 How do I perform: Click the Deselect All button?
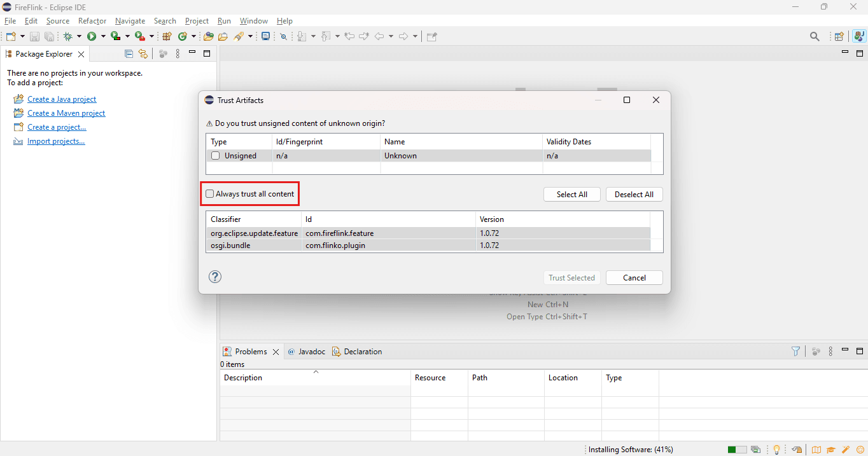[x=634, y=195]
